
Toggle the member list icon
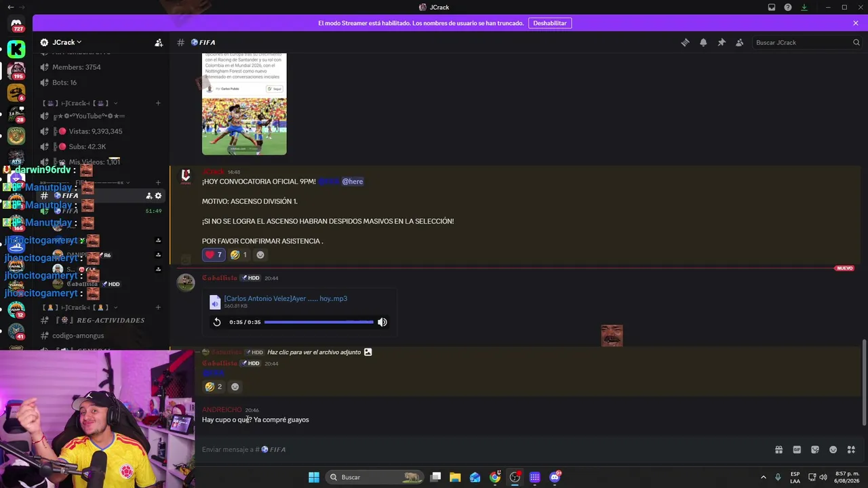pyautogui.click(x=740, y=43)
